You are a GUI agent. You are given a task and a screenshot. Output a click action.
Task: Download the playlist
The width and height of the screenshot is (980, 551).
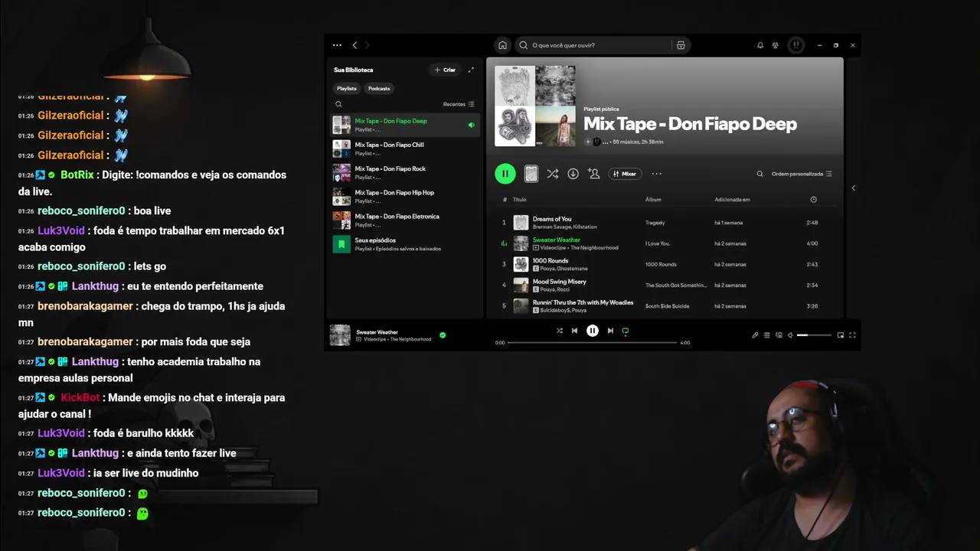pos(573,174)
